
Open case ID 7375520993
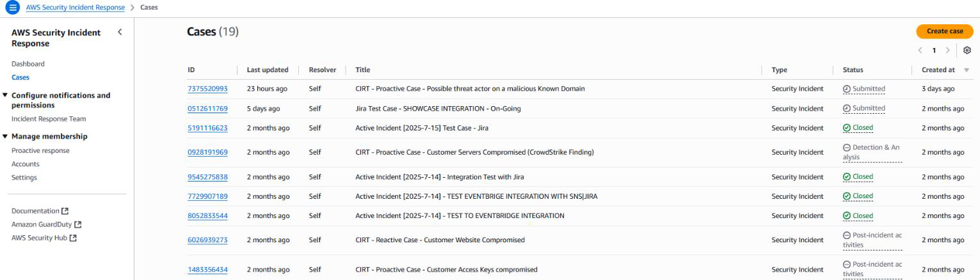207,89
